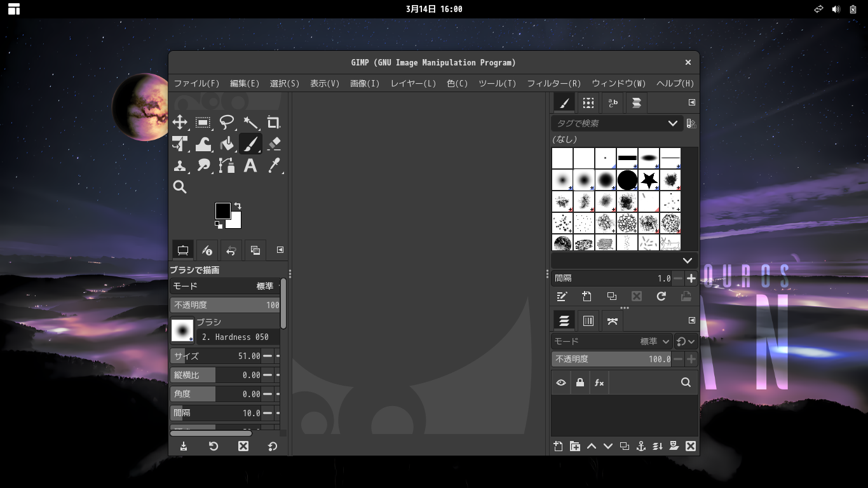Open the フィルター(R) menu
Viewport: 868px width, 488px height.
553,83
